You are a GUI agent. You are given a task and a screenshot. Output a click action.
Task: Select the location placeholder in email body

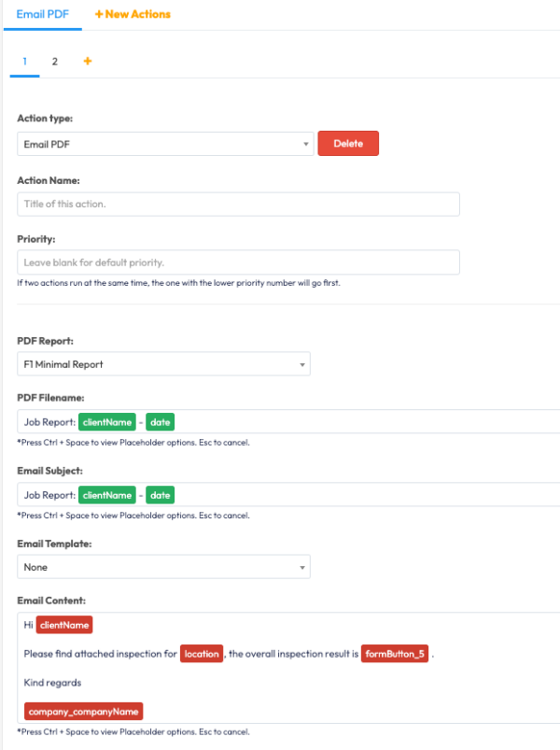202,654
